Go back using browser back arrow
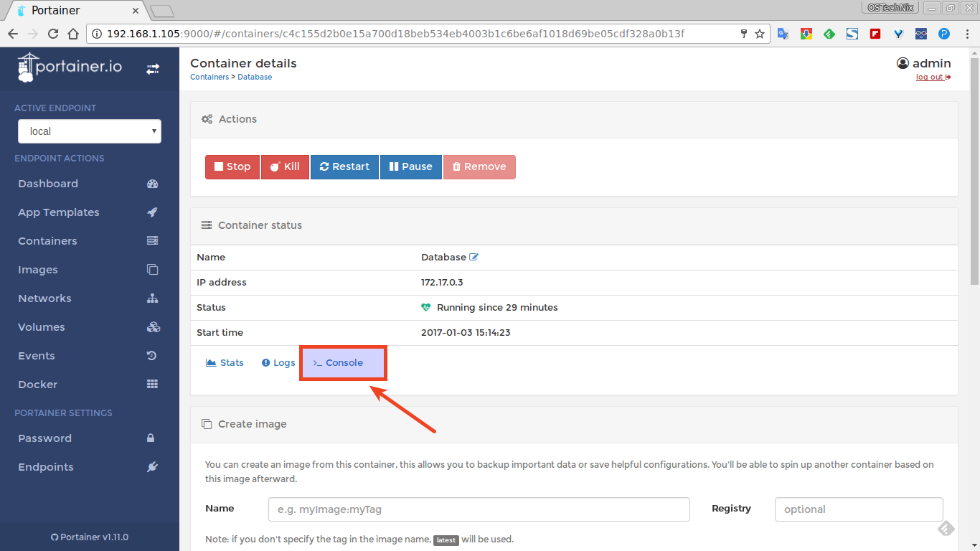The image size is (980, 551). pyautogui.click(x=13, y=34)
